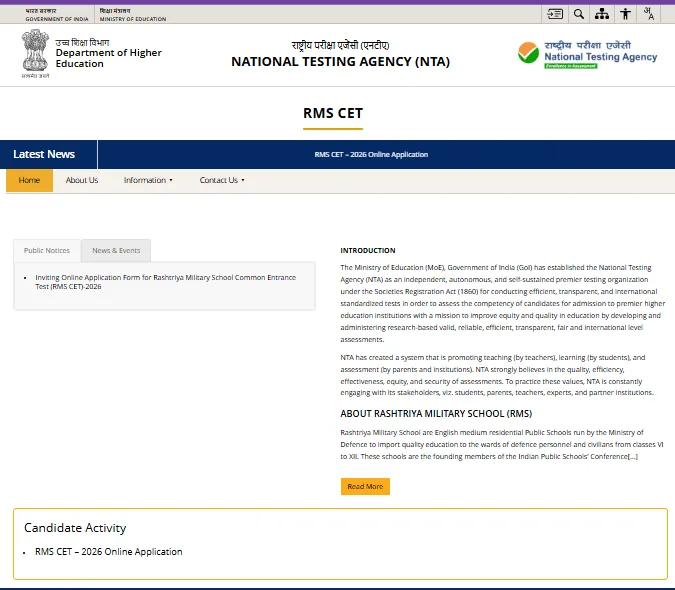Open the About Us page

pos(82,180)
